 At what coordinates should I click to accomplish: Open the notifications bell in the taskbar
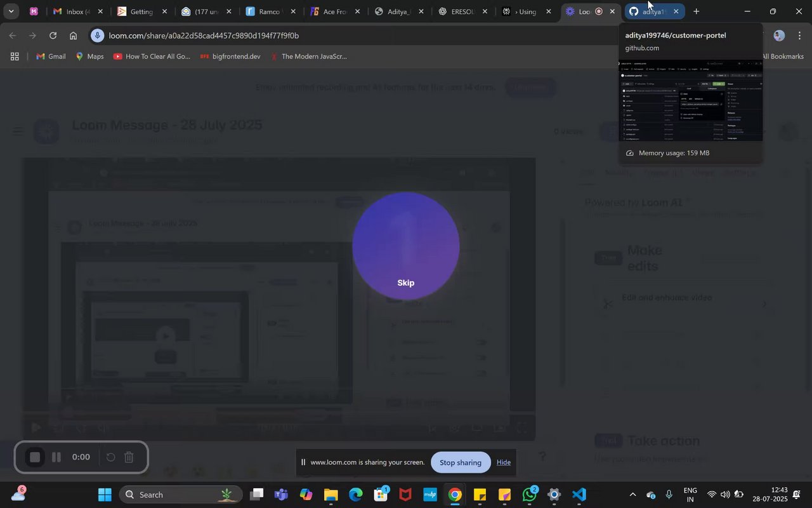(797, 495)
